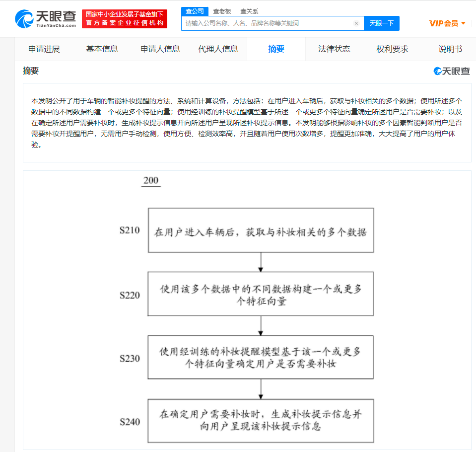Clear the search box with the X icon
Image resolution: width=476 pixels, height=452 pixels.
tap(356, 23)
